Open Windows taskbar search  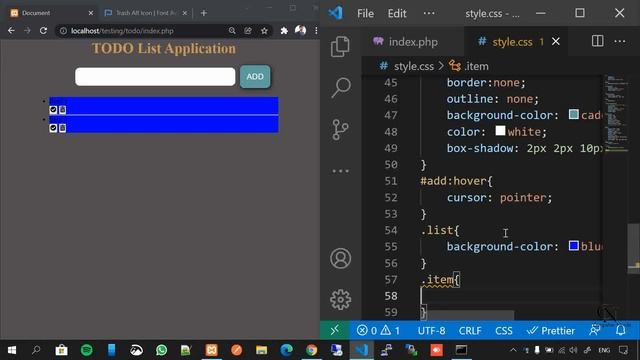point(36,350)
